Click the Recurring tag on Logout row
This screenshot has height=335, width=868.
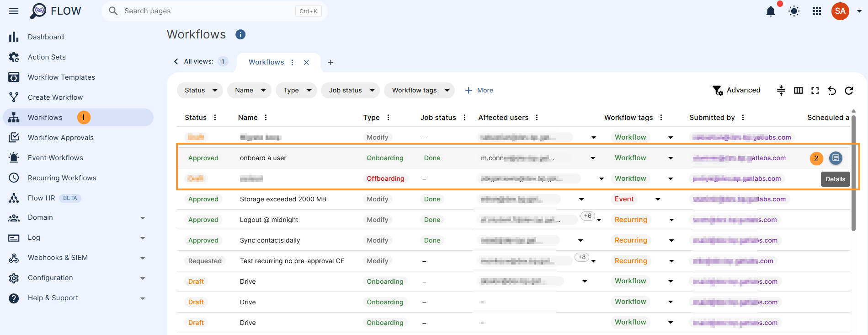[631, 220]
